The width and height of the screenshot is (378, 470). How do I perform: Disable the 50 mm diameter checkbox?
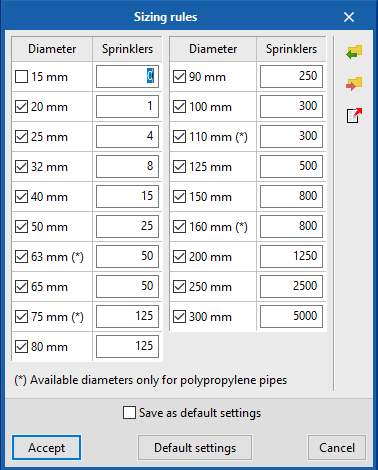[x=21, y=227]
